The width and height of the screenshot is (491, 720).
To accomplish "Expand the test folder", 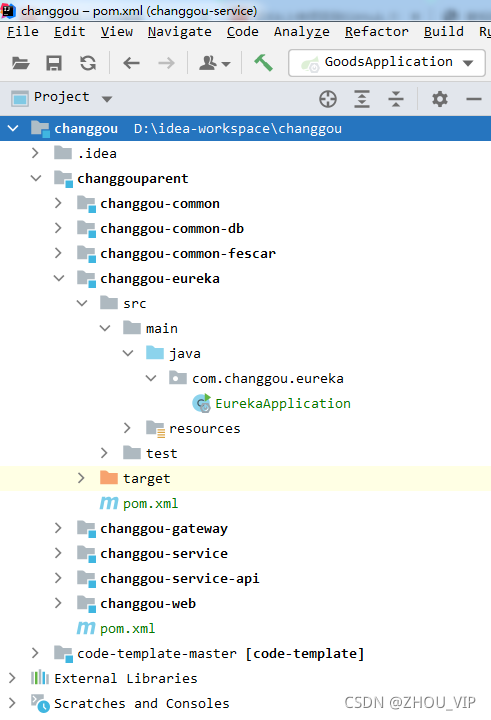I will click(104, 453).
